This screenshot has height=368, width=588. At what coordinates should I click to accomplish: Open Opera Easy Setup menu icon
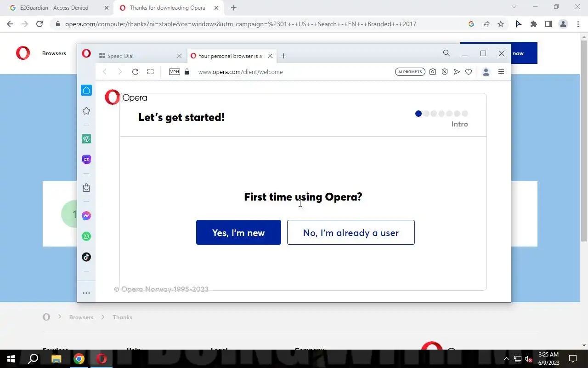pyautogui.click(x=501, y=72)
